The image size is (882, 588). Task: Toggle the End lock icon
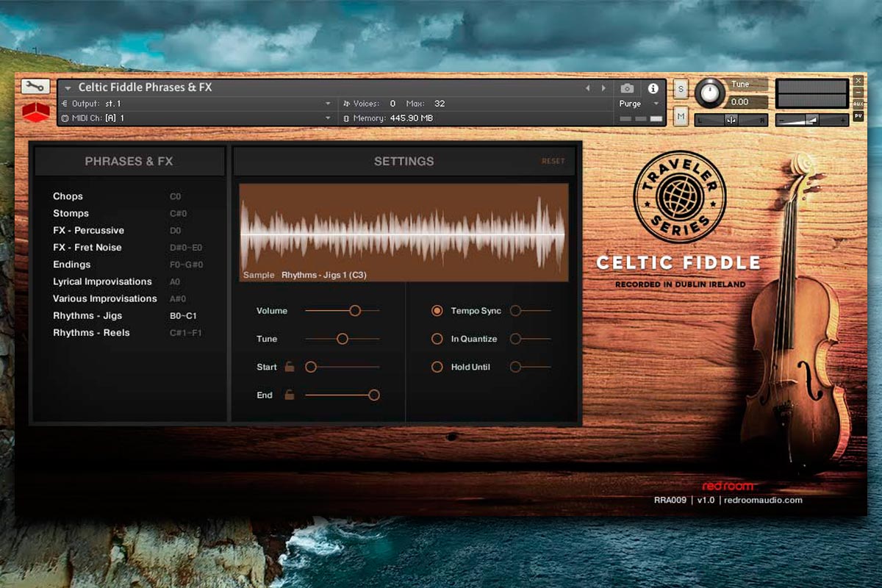click(290, 395)
